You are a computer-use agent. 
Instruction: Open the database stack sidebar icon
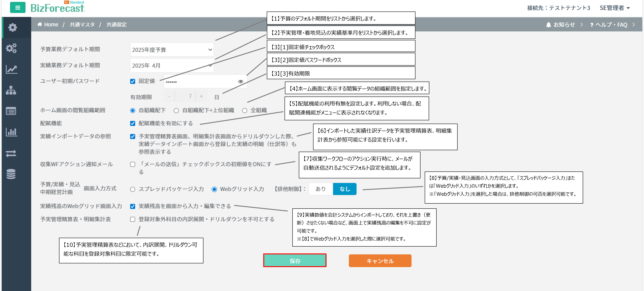point(11,174)
